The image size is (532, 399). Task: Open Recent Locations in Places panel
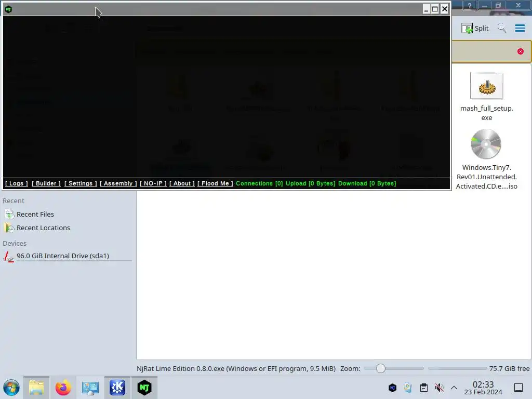pos(44,228)
